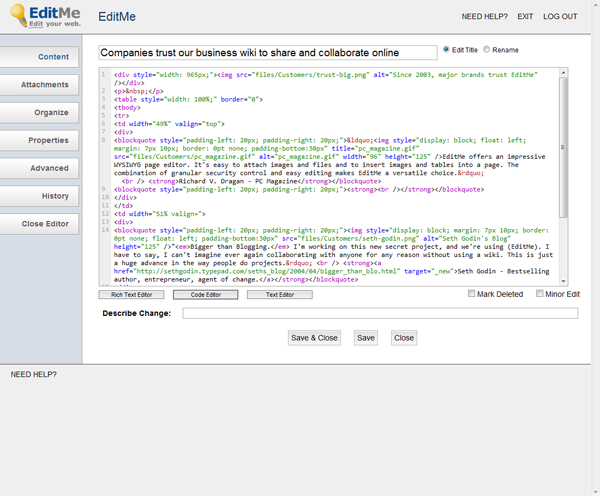Click the code editor scrollbar up arrow
The width and height of the screenshot is (600, 496).
(563, 72)
